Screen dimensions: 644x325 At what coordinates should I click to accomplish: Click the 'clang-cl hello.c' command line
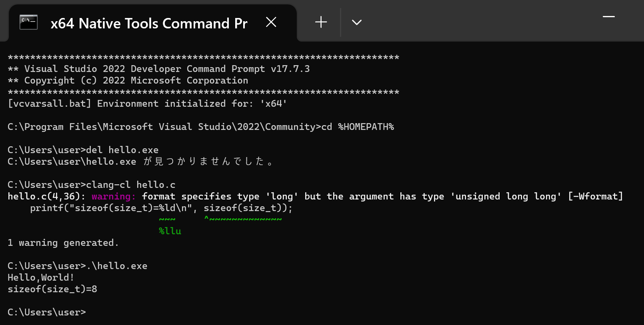tap(92, 185)
